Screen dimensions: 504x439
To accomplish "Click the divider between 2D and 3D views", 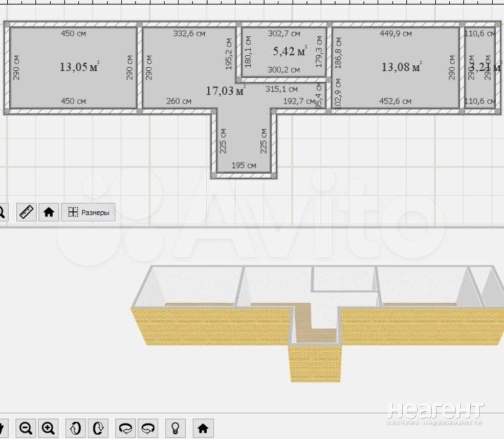I will pos(252,226).
